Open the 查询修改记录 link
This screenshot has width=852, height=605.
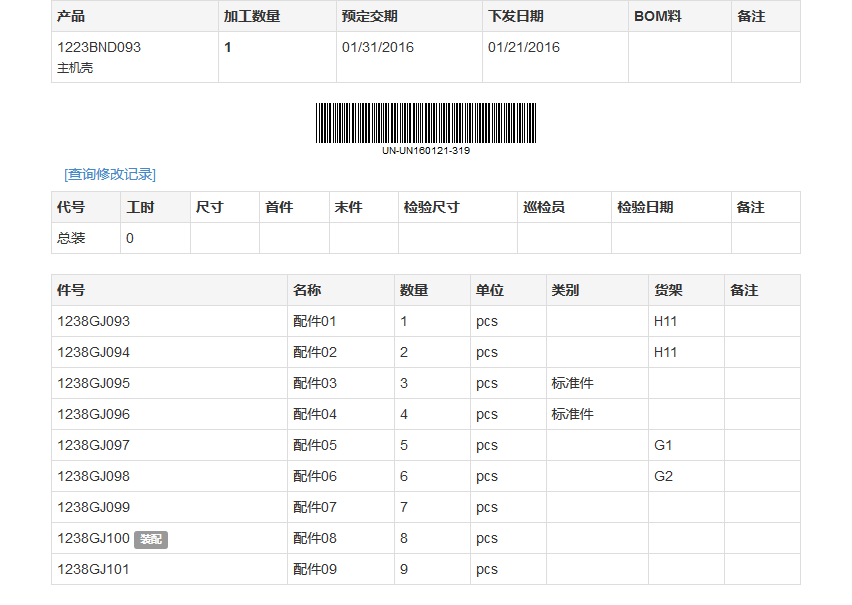(110, 174)
